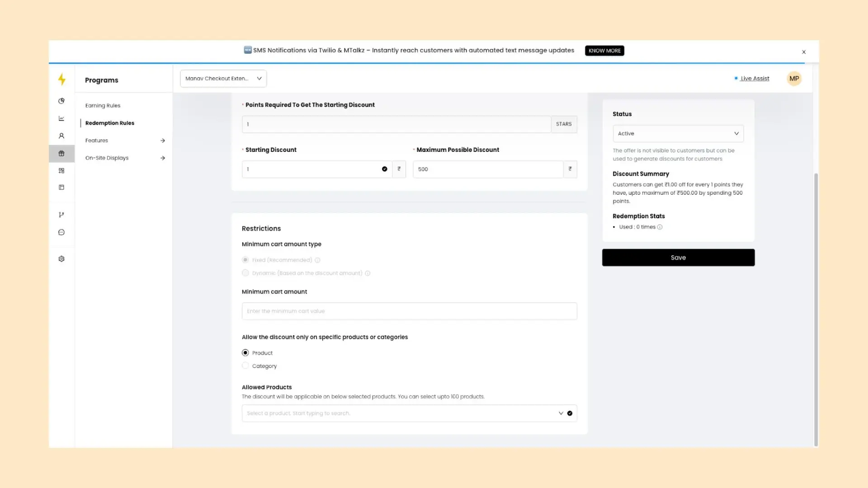Screen dimensions: 868x488
Task: Open the line graph analytics icon
Action: [x=61, y=118]
